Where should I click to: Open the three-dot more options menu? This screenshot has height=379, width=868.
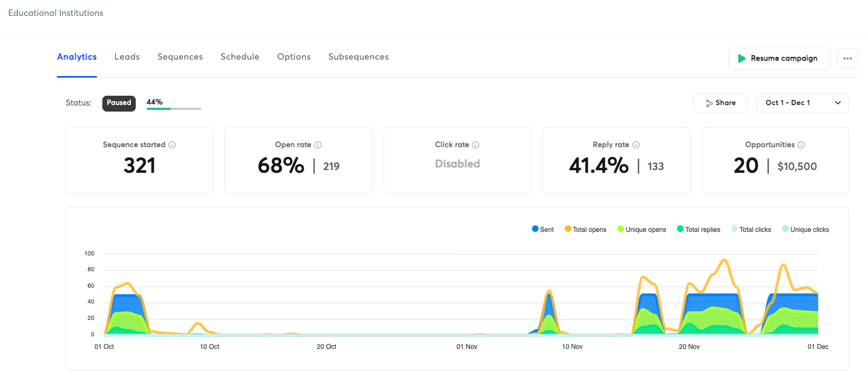(847, 59)
